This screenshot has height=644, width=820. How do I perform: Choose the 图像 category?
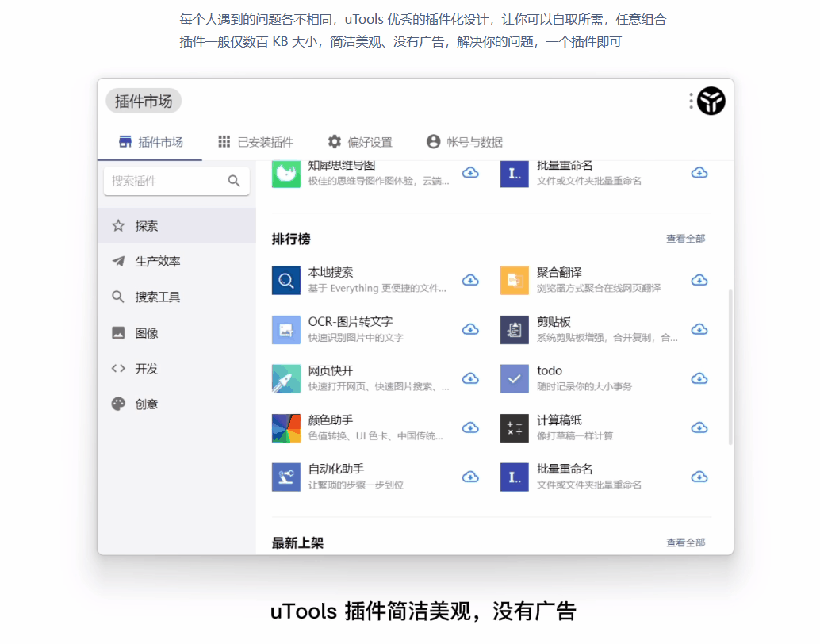click(177, 333)
